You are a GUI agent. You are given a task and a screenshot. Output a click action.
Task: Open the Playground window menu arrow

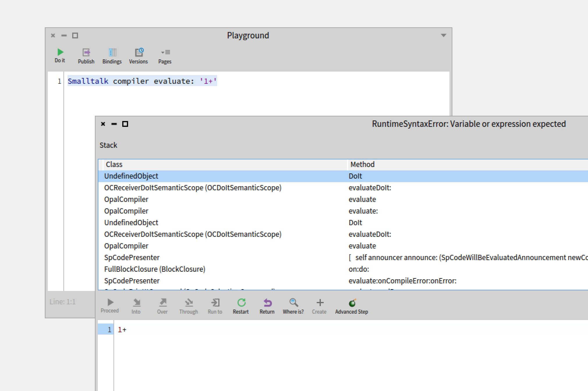pyautogui.click(x=443, y=35)
